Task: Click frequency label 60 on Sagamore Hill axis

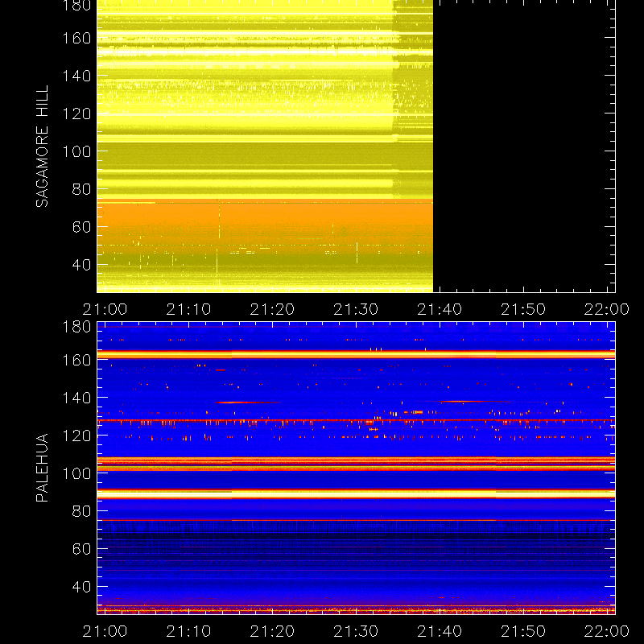Action: pyautogui.click(x=81, y=227)
